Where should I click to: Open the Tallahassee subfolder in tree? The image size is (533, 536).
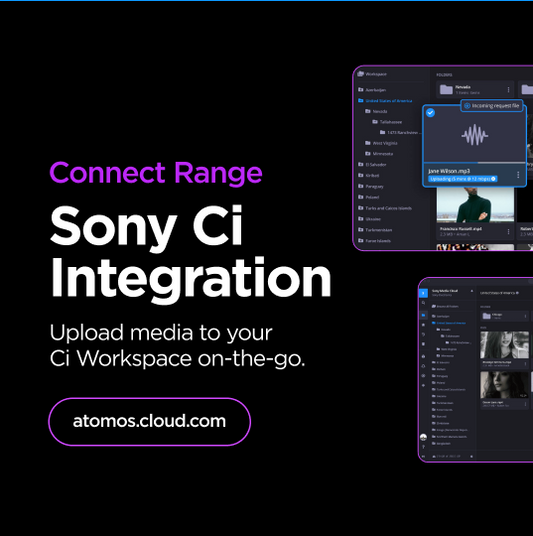click(x=387, y=122)
